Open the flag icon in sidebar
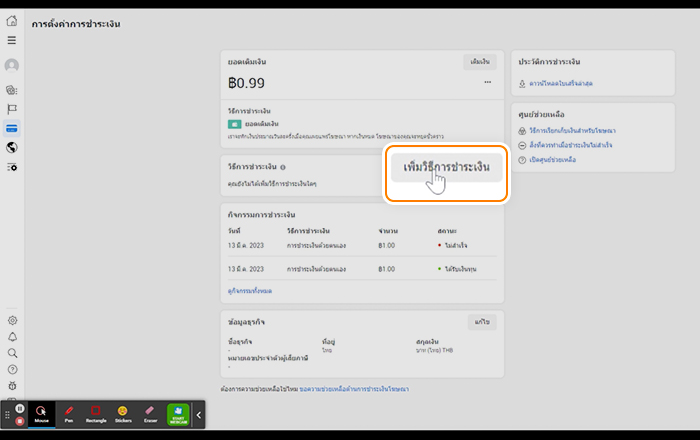The image size is (700, 440). 12,109
